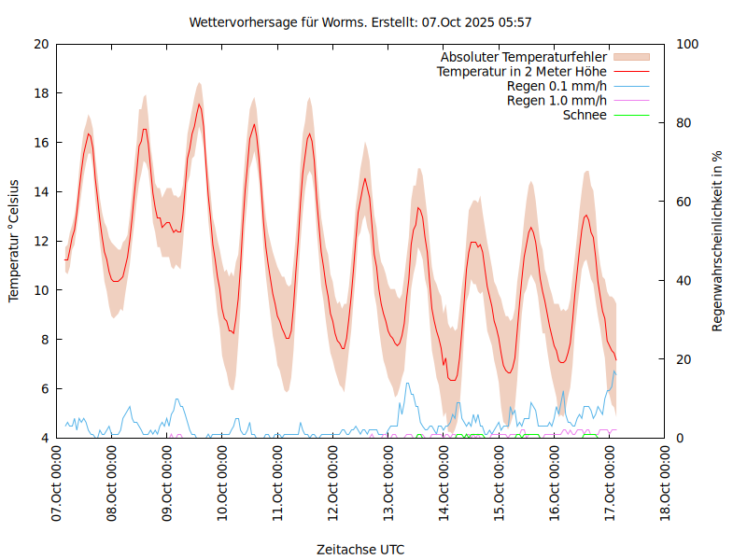The image size is (747, 560).
Task: Click the 'Regen 0.1 mm/h' legend text
Action: pos(557,86)
